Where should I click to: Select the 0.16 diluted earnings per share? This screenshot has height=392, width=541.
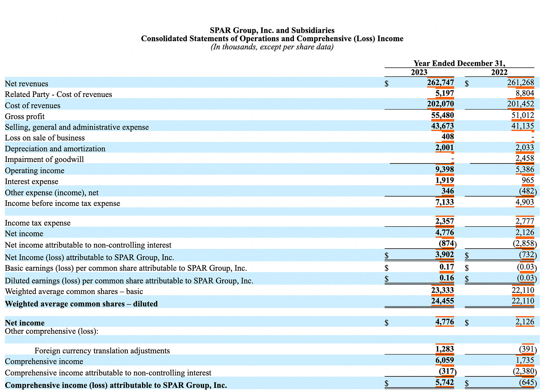(447, 278)
